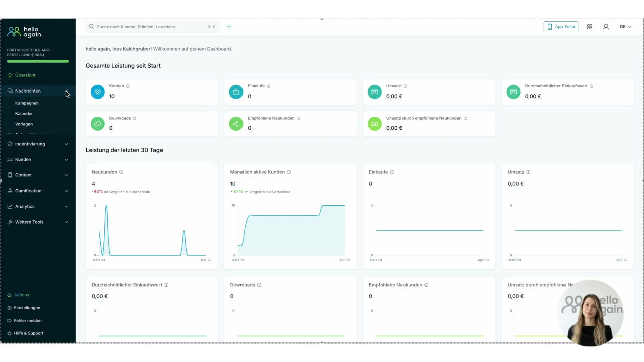Select Übersicht in the sidebar
The height and width of the screenshot is (362, 644).
click(25, 75)
